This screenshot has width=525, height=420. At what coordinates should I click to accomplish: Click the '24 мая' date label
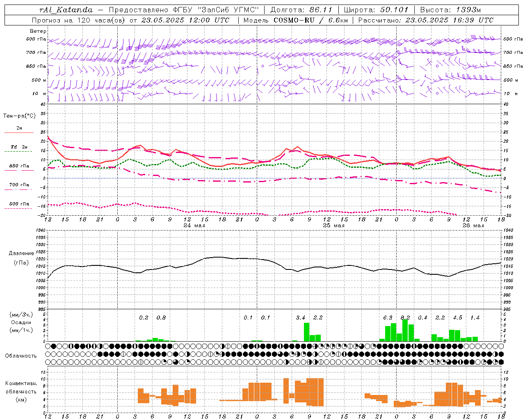[x=194, y=226]
